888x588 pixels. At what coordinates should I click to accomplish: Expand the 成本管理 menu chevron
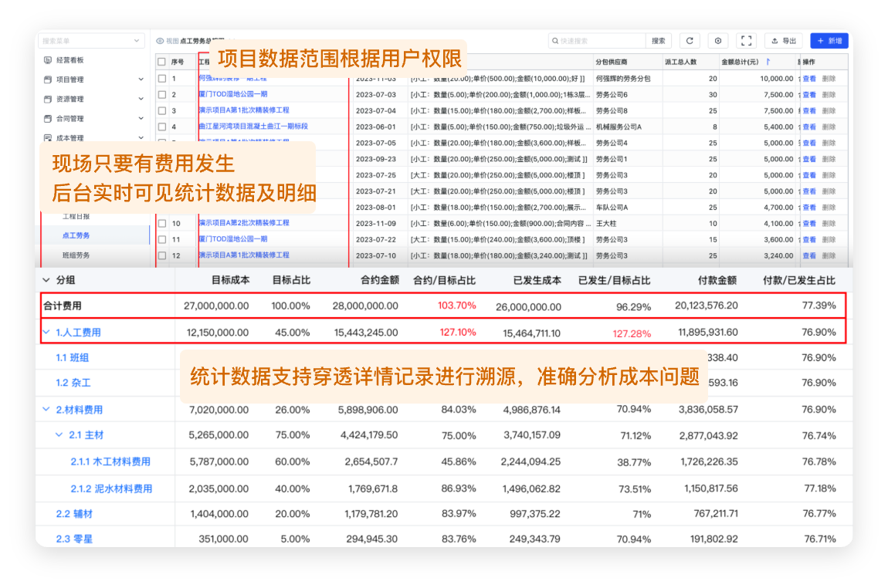point(141,137)
